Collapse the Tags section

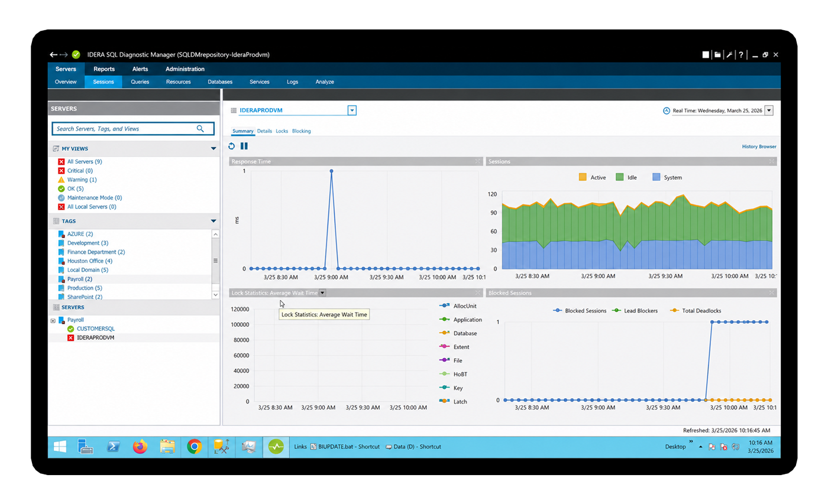coord(214,221)
